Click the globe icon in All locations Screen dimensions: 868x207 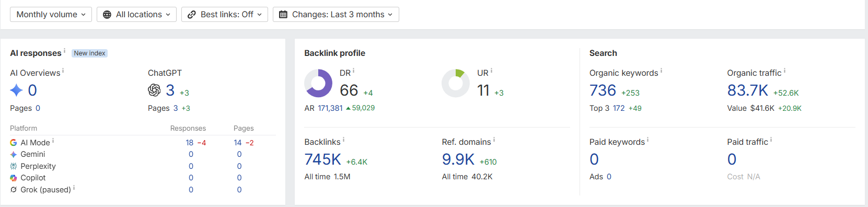107,15
